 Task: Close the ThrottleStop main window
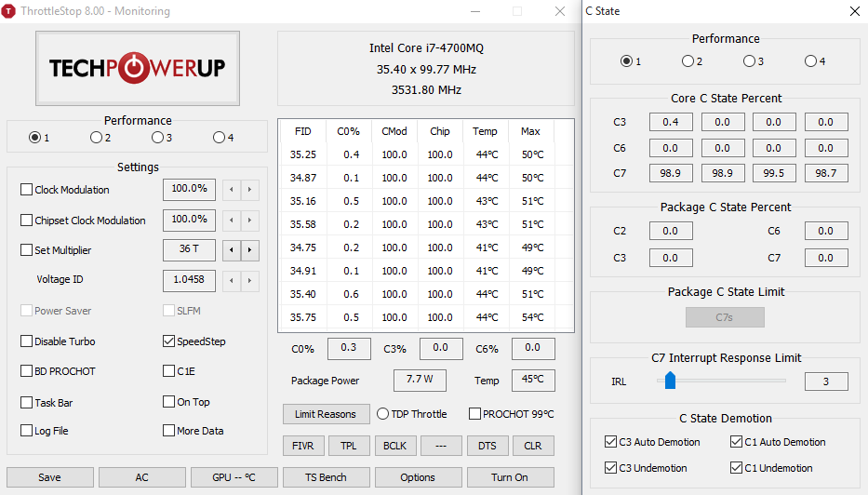pyautogui.click(x=560, y=11)
